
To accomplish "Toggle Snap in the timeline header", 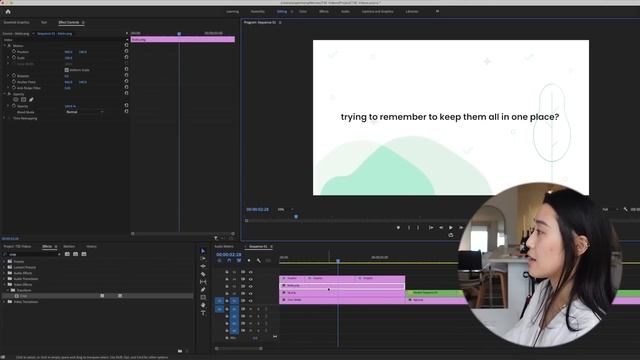I will (x=229, y=260).
